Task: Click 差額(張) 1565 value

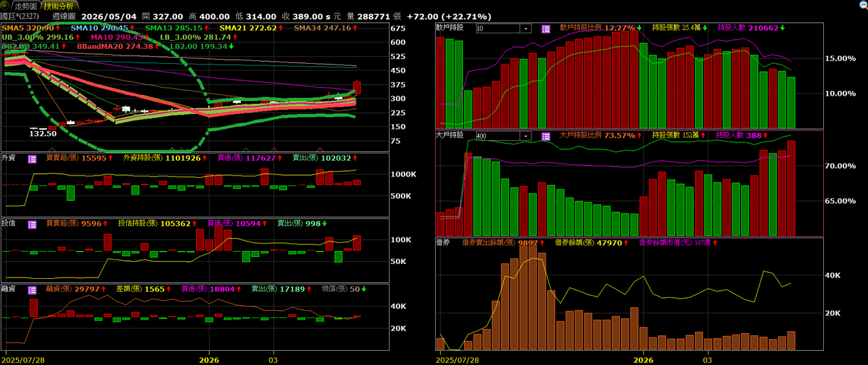Action: [142, 290]
